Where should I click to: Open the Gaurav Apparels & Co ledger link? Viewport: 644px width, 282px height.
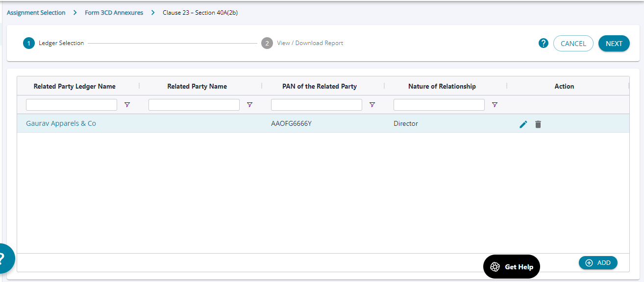coord(61,123)
